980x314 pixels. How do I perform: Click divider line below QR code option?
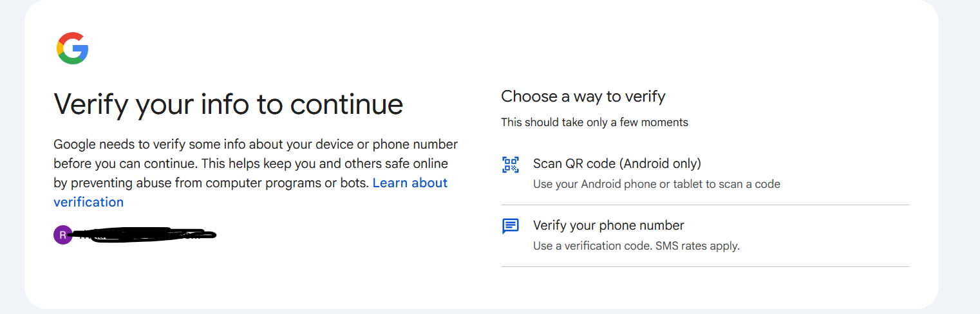coord(705,205)
